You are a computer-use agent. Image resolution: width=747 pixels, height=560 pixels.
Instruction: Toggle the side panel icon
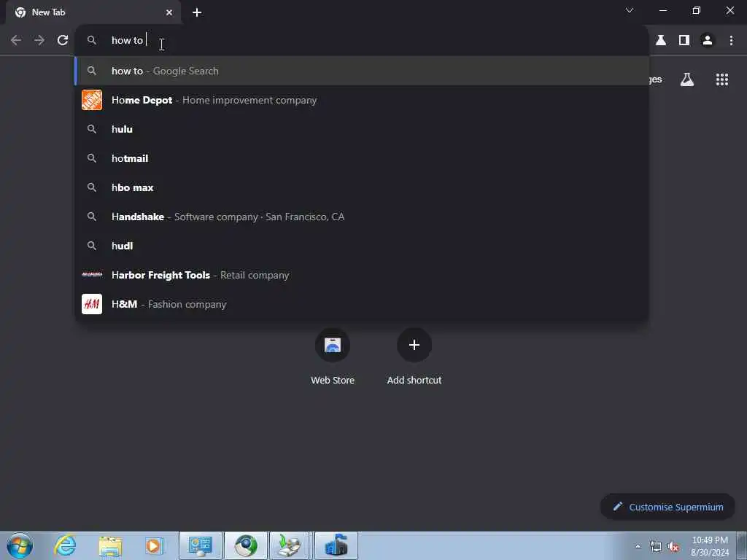(684, 41)
